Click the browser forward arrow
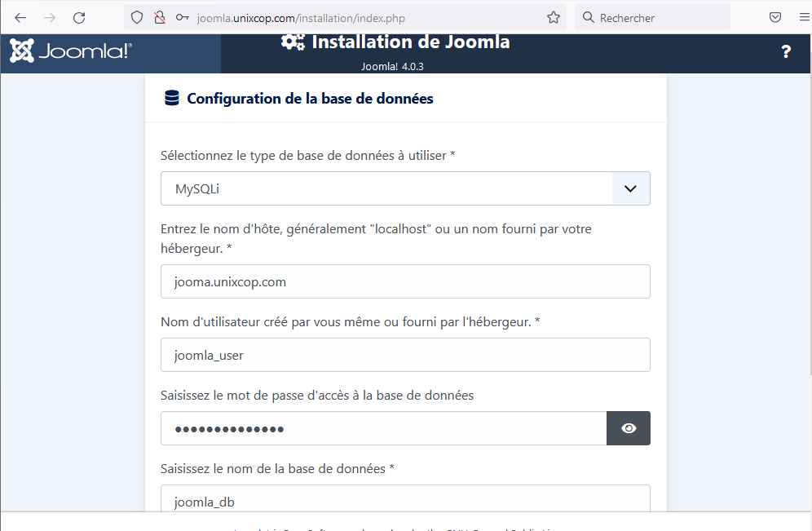The image size is (812, 531). pos(50,18)
